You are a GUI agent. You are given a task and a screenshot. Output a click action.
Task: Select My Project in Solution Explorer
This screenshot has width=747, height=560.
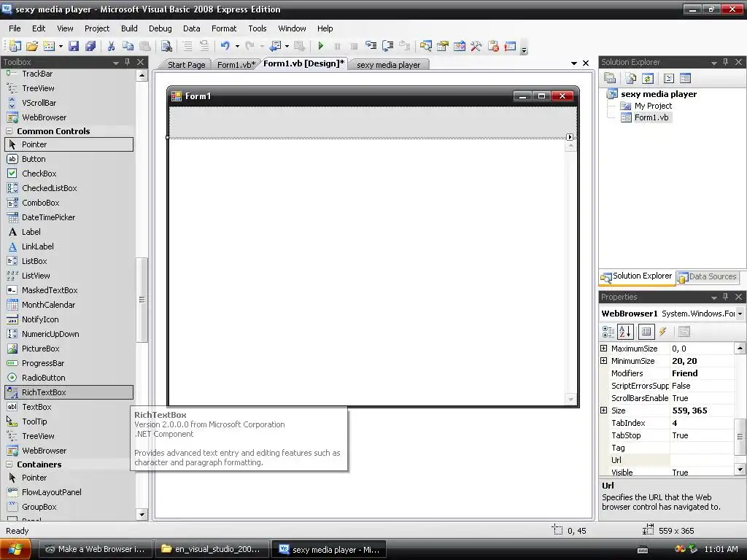[653, 106]
